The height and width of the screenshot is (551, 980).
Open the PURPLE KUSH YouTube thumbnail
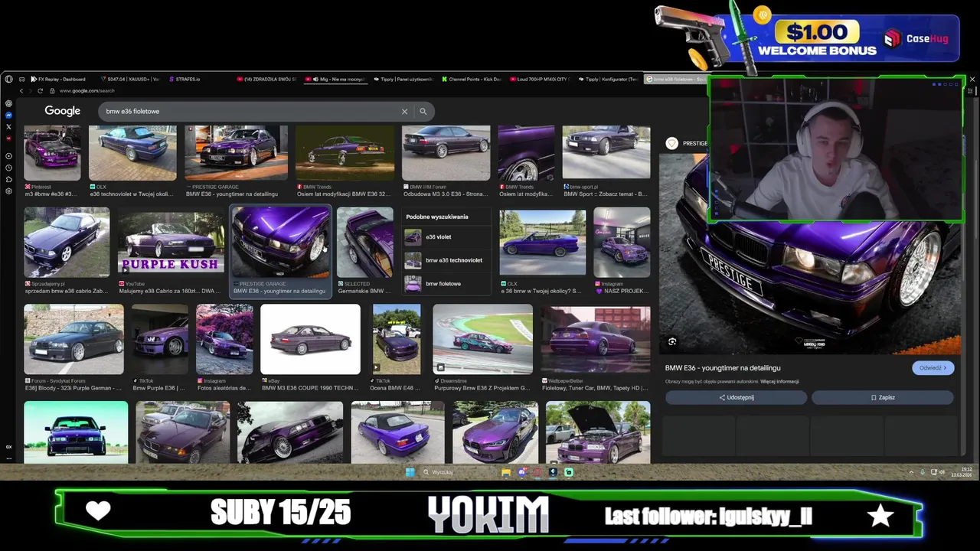[x=171, y=243]
